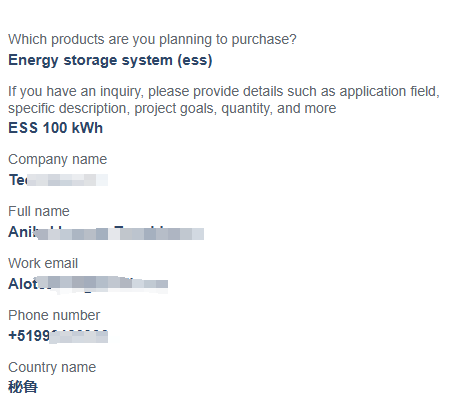Click the blurred company name starting with 'Te'

pos(58,180)
